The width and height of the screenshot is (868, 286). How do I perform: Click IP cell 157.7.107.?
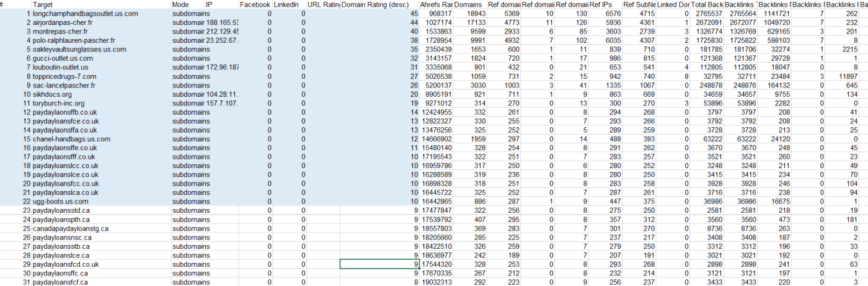[x=223, y=103]
